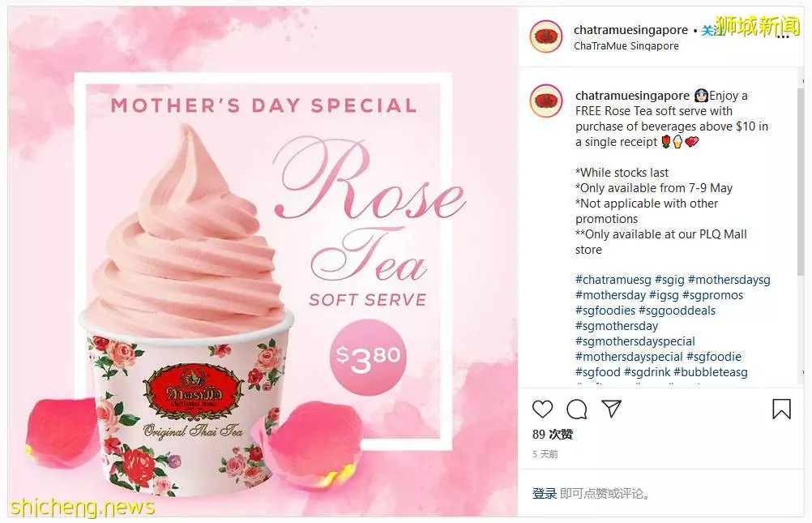Open the #bubbleteasg hashtag
Screen dimensions: 812x523
pyautogui.click(x=711, y=372)
